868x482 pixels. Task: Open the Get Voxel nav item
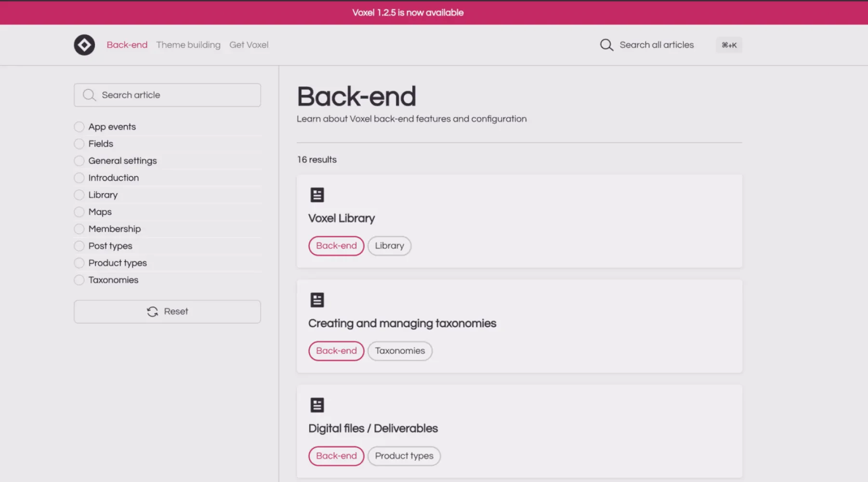[x=249, y=45]
